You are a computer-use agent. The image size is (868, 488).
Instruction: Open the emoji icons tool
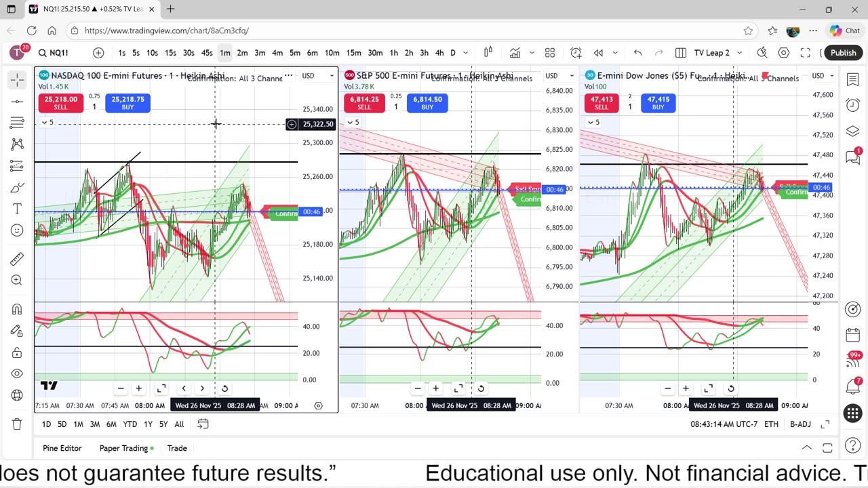click(x=17, y=230)
